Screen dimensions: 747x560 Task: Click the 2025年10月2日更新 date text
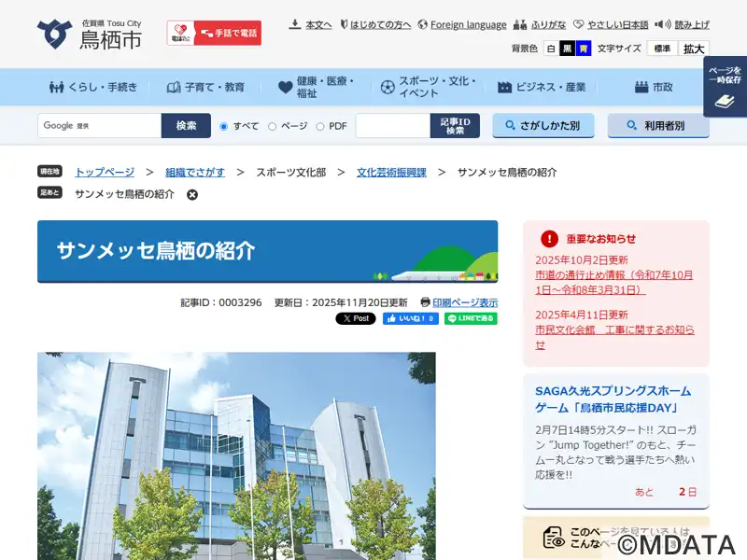pos(582,260)
